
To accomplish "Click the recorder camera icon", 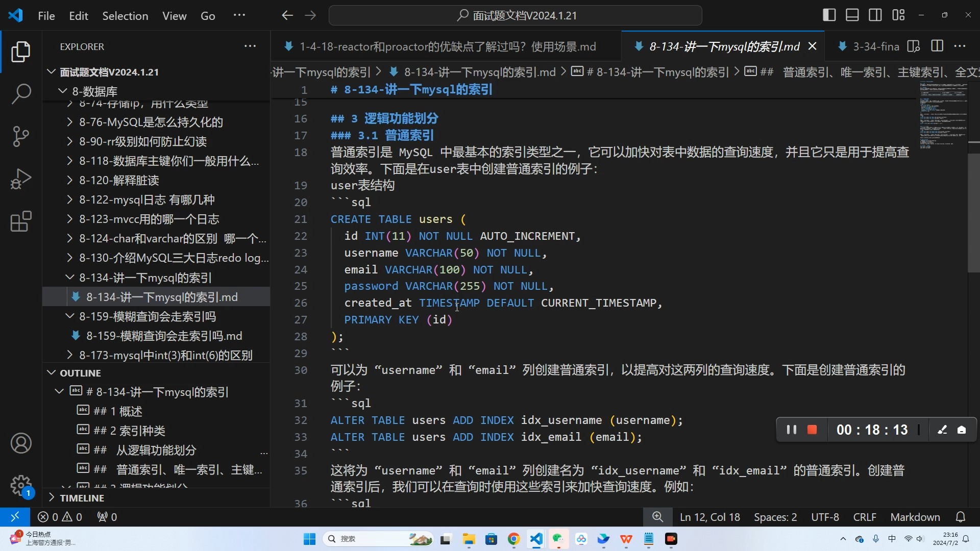I will 962,430.
